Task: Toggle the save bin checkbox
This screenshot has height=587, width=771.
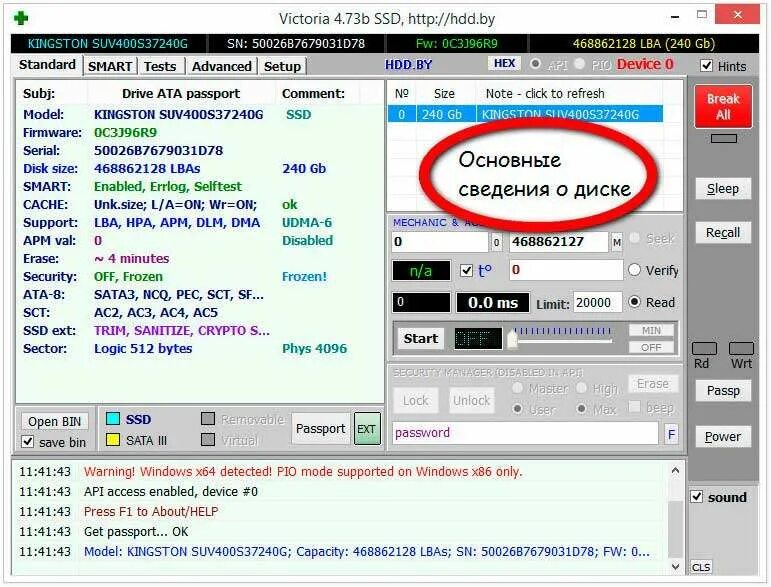Action: (x=28, y=442)
